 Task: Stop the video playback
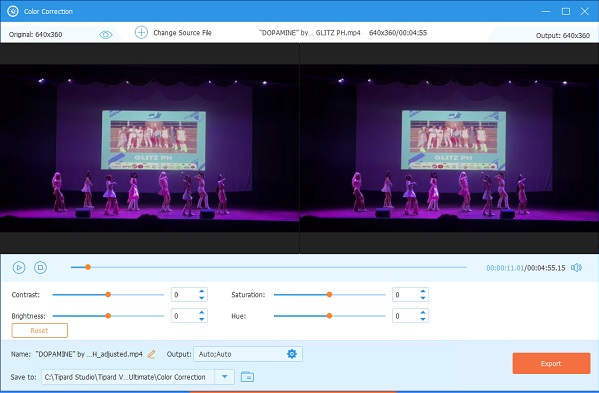pos(40,267)
